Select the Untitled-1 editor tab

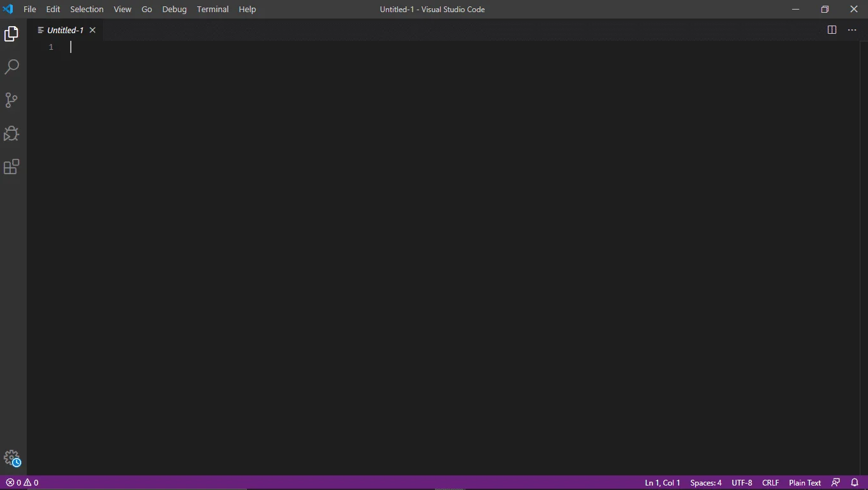pos(64,30)
